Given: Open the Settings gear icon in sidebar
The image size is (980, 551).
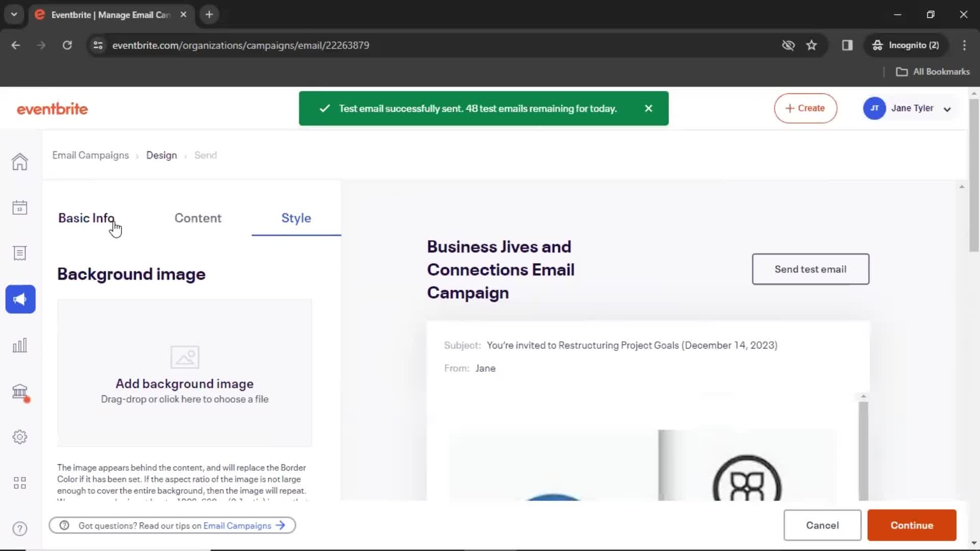Looking at the screenshot, I should click(20, 437).
